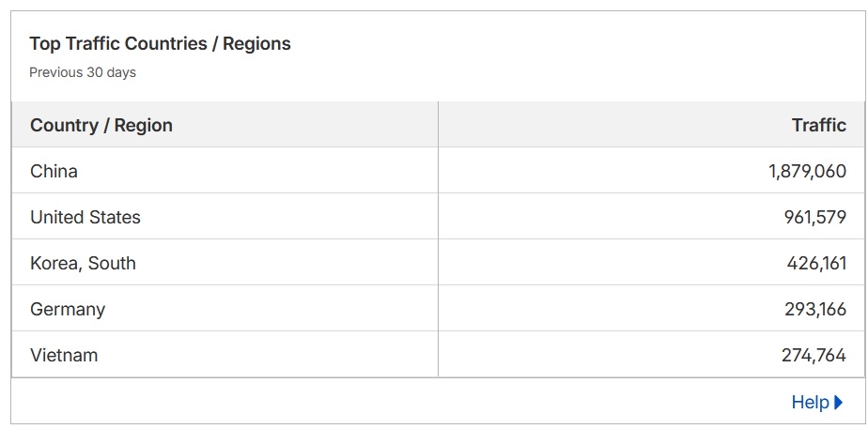The height and width of the screenshot is (429, 868).
Task: Select the Vietnam country cell
Action: [x=225, y=354]
